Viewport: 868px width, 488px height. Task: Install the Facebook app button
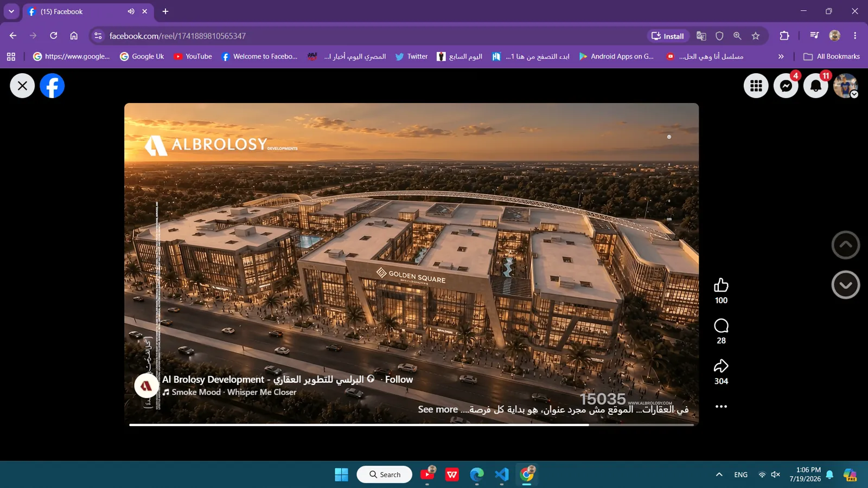[x=668, y=36]
